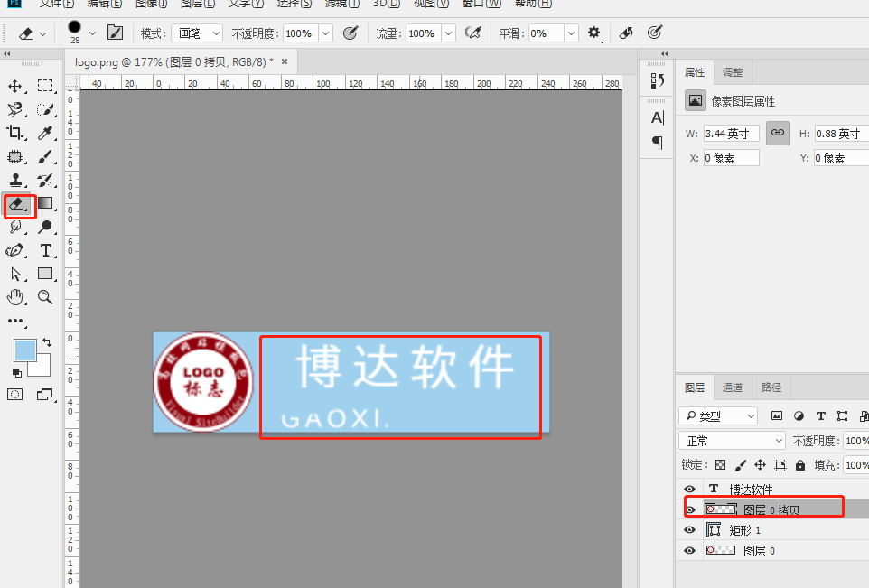Switch to the 通道 tab
The image size is (869, 588).
coord(732,387)
